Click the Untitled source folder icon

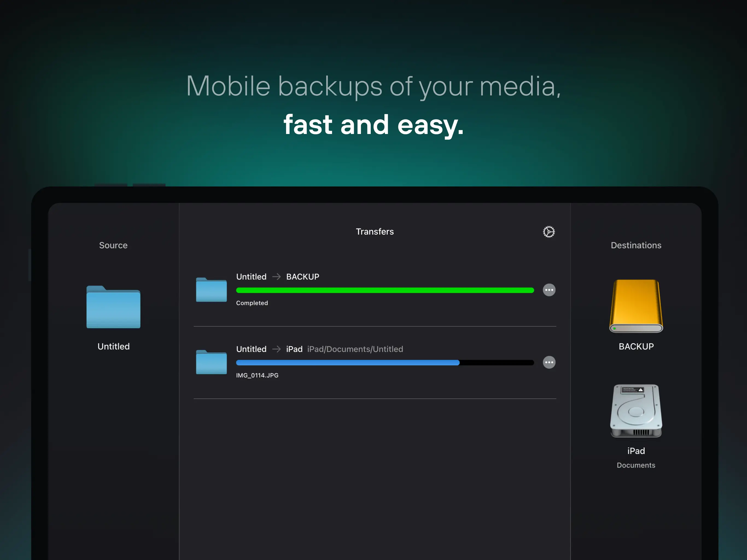[113, 307]
